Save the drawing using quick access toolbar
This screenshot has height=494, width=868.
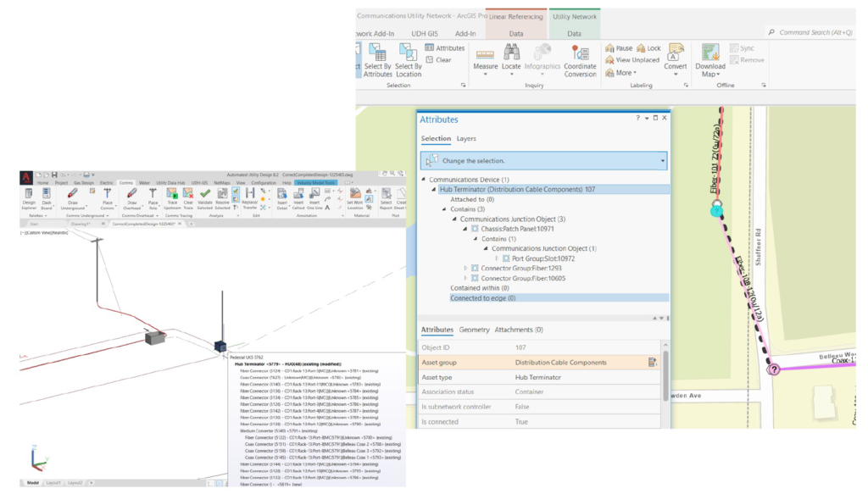click(x=54, y=175)
